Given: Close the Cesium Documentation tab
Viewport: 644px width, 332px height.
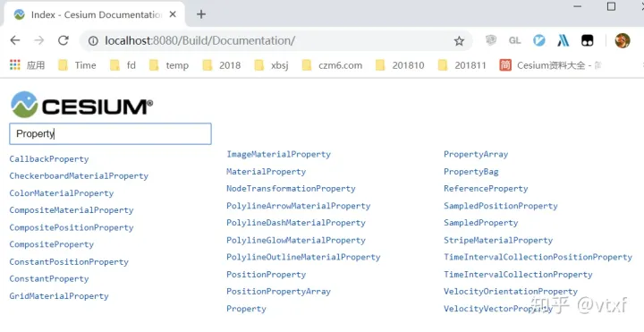Looking at the screenshot, I should point(173,14).
